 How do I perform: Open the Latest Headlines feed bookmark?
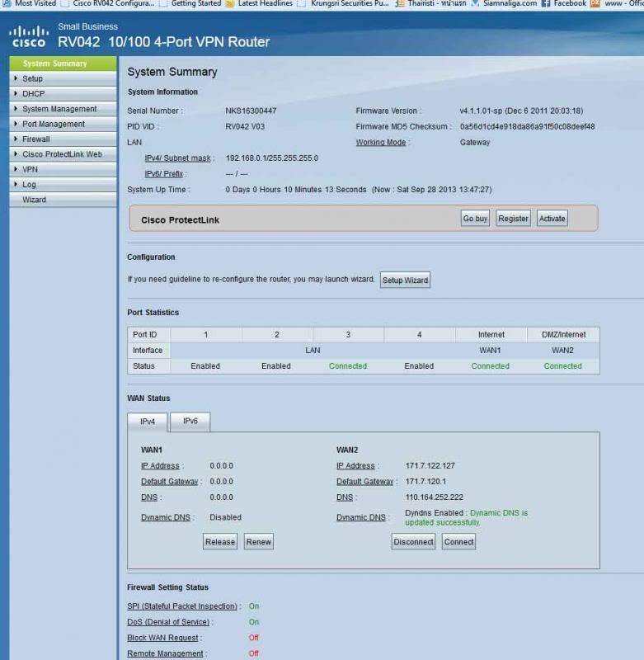point(259,3)
